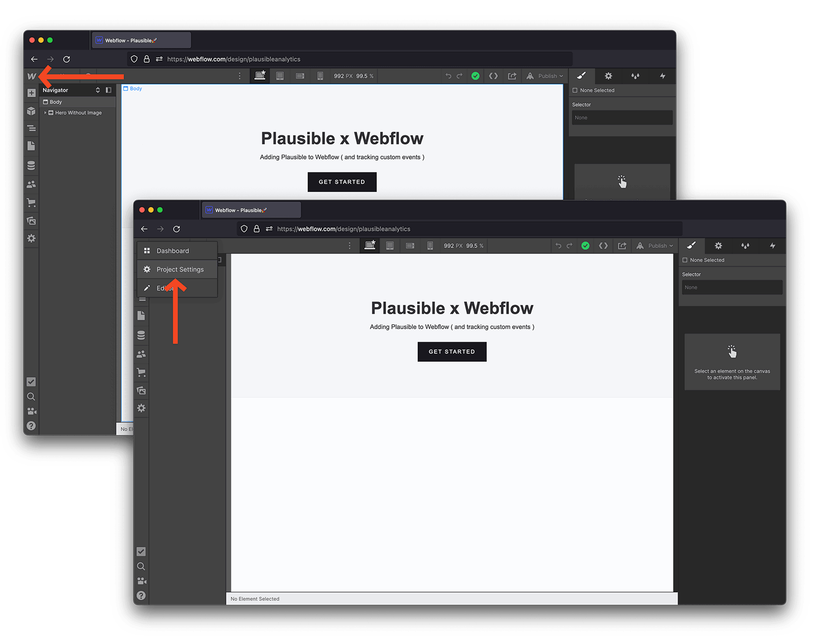Click Redo arrow in front window toolbar
The width and height of the screenshot is (823, 644).
tap(569, 246)
